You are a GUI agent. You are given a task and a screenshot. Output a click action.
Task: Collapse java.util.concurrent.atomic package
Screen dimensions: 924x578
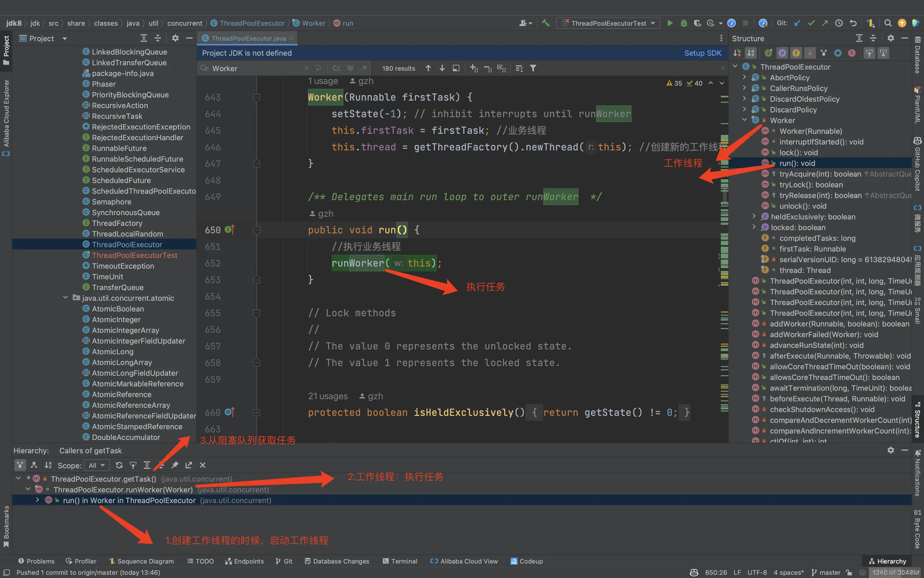pyautogui.click(x=65, y=297)
